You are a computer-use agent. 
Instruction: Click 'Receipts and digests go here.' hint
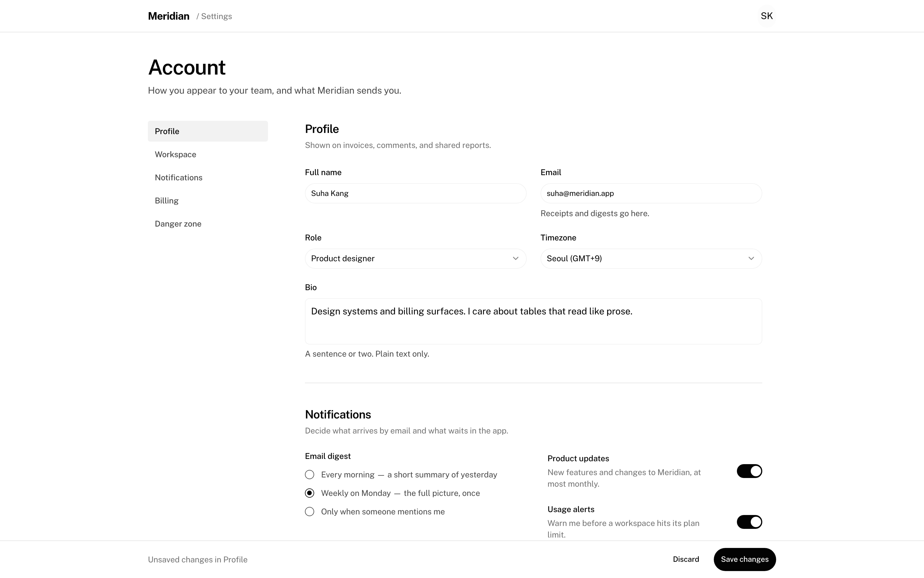tap(595, 213)
